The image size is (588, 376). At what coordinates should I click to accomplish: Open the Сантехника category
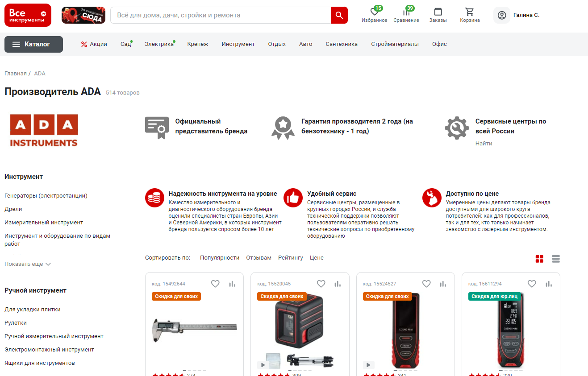(x=342, y=44)
